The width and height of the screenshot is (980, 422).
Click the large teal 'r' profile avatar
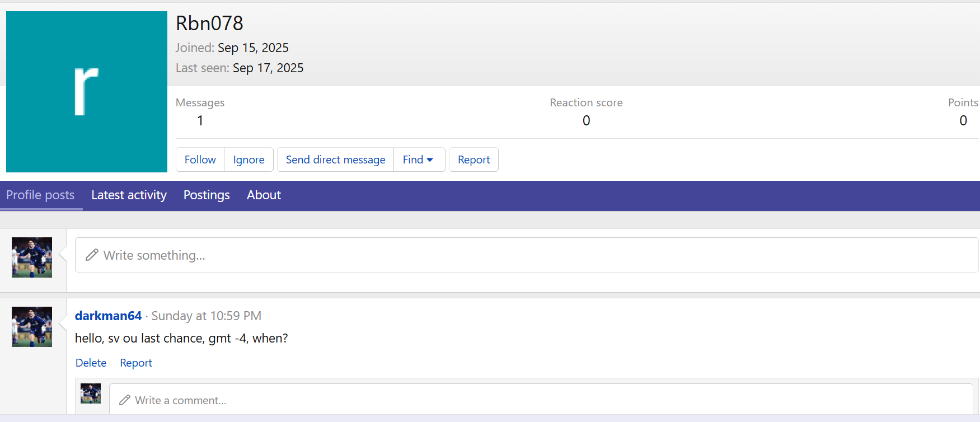point(87,92)
